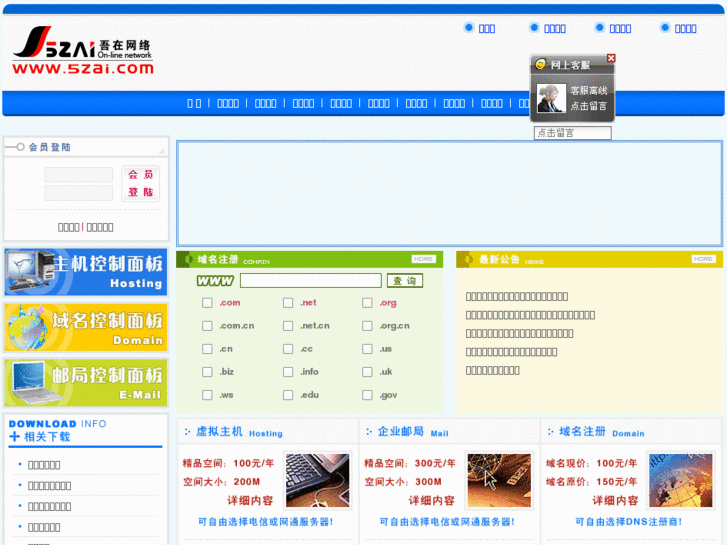Click the 空间大小: 300M text
727x545 pixels.
(x=403, y=482)
